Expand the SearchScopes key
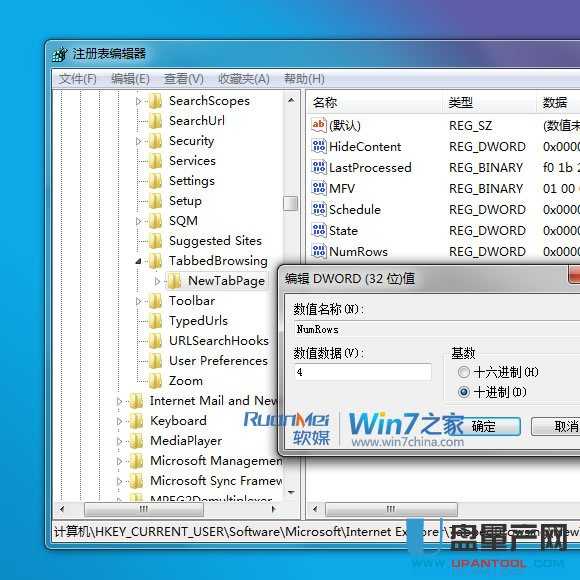This screenshot has width=580, height=580. coord(138,101)
